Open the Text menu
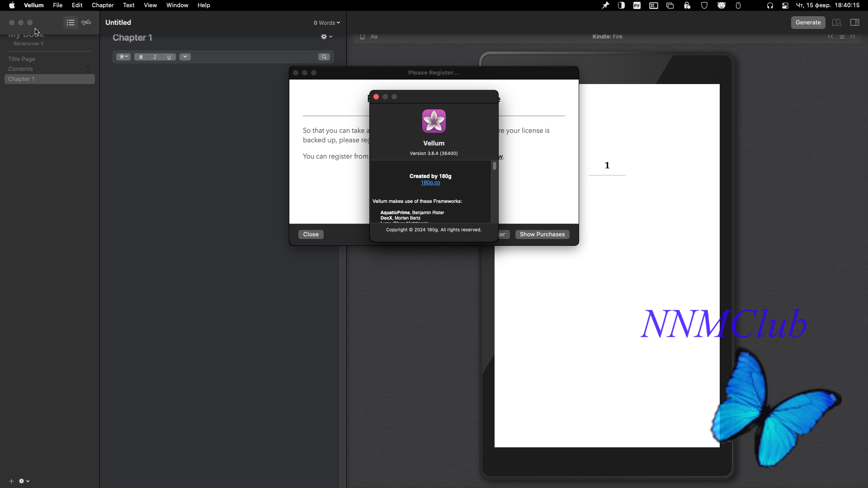Screen dimensions: 868x488 tap(129, 5)
